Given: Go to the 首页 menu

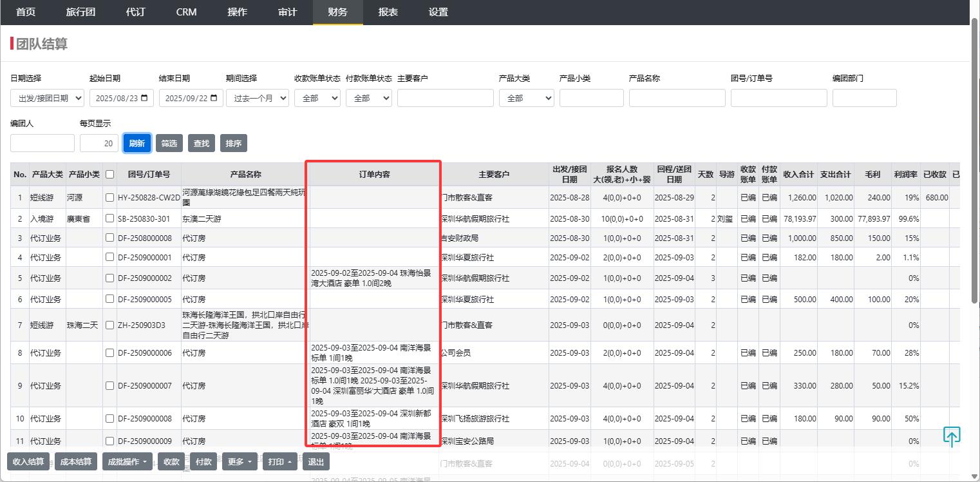Looking at the screenshot, I should (x=25, y=12).
